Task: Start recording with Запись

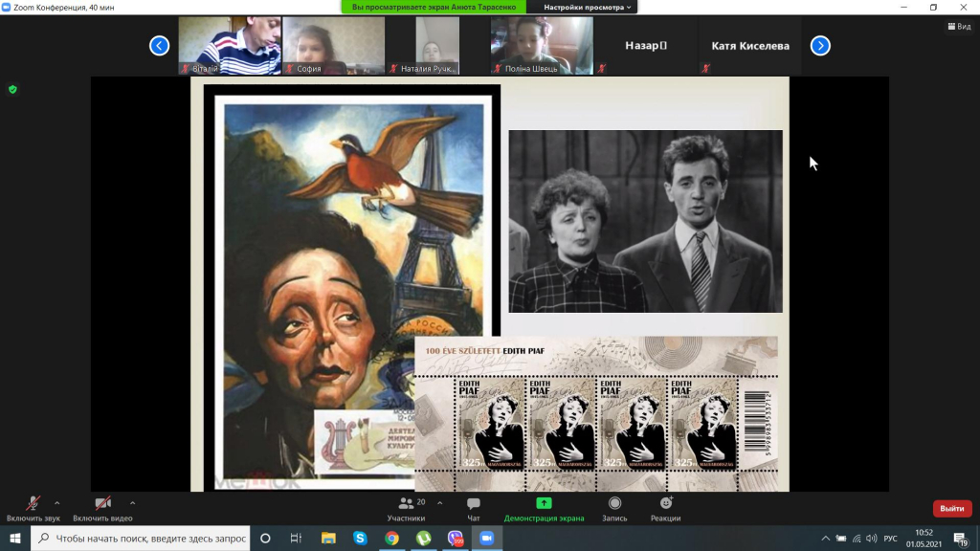Action: click(x=614, y=509)
